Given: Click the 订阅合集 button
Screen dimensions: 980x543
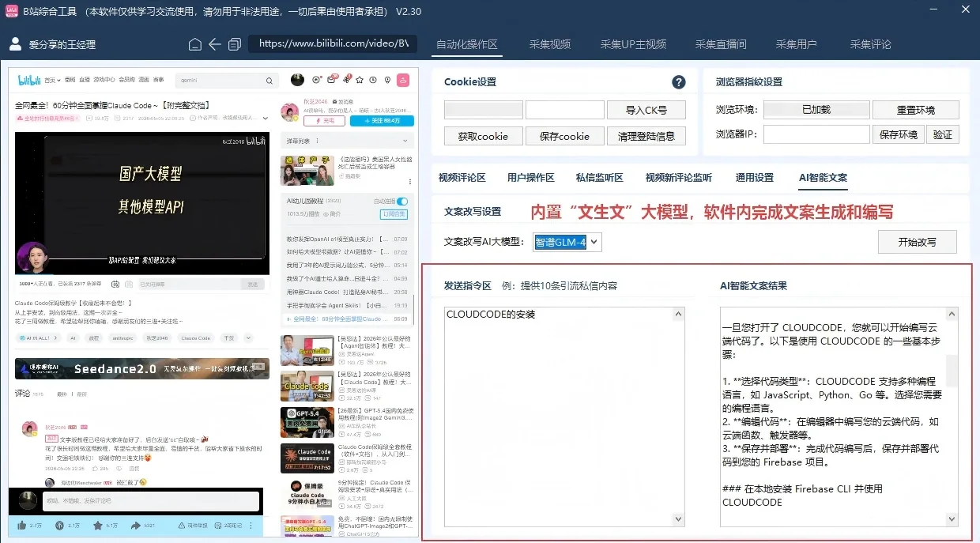Looking at the screenshot, I should (x=394, y=214).
